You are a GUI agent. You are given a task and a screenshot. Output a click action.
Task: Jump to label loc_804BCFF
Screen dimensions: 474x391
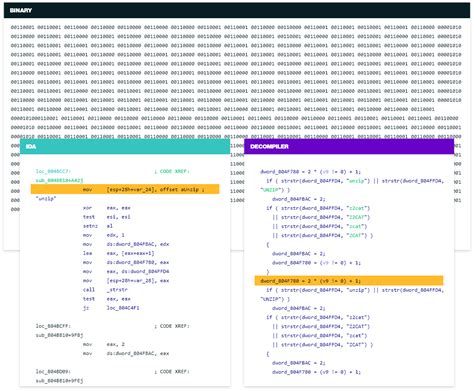53,326
